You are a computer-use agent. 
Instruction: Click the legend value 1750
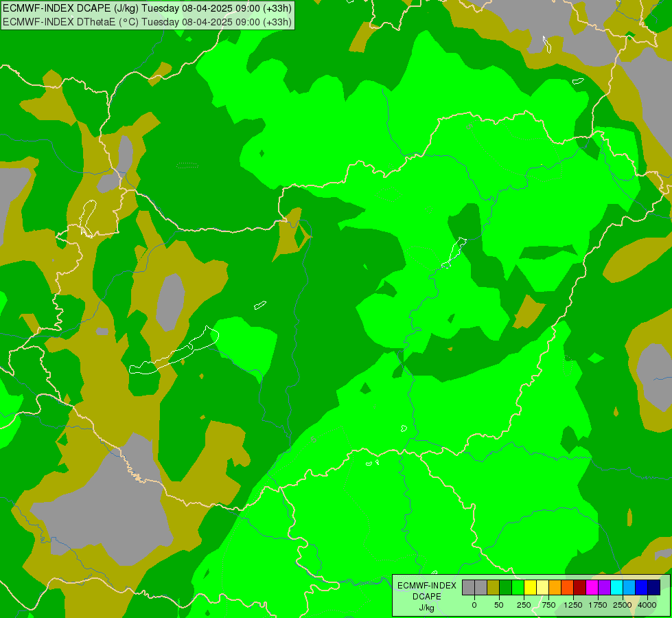pos(598,605)
